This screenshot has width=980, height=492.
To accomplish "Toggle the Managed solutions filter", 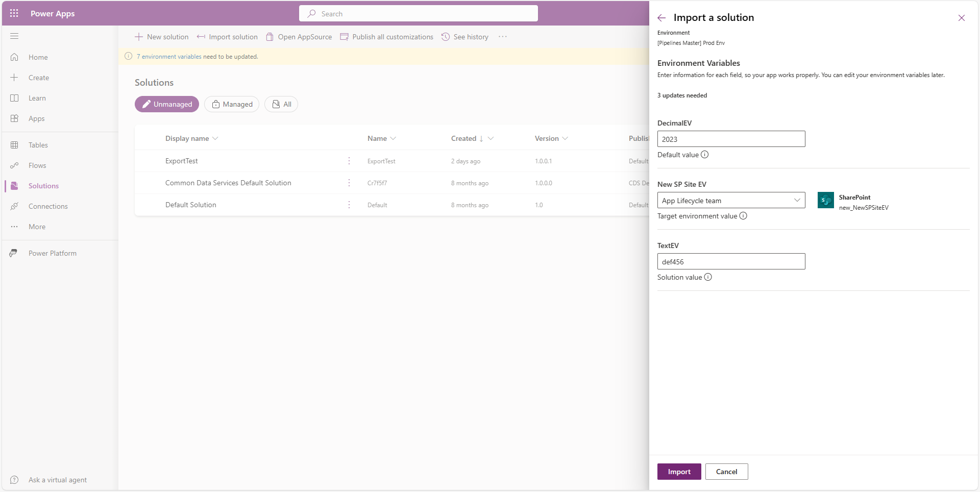I will click(x=231, y=104).
